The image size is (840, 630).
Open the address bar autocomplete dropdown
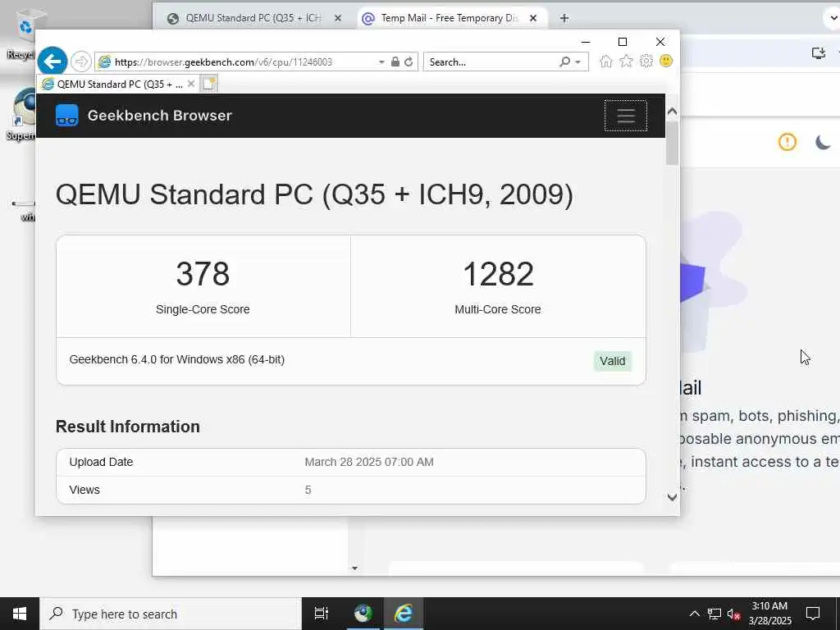point(381,62)
